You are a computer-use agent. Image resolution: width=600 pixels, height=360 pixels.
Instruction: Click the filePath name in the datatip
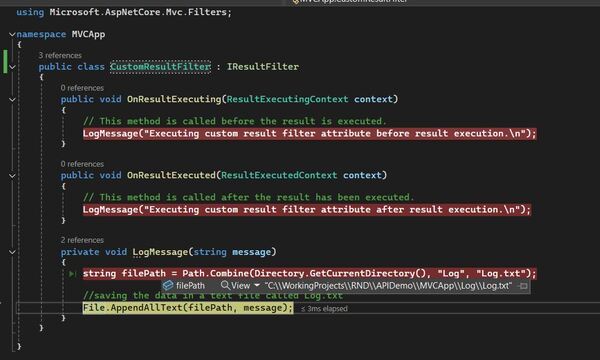[190, 286]
